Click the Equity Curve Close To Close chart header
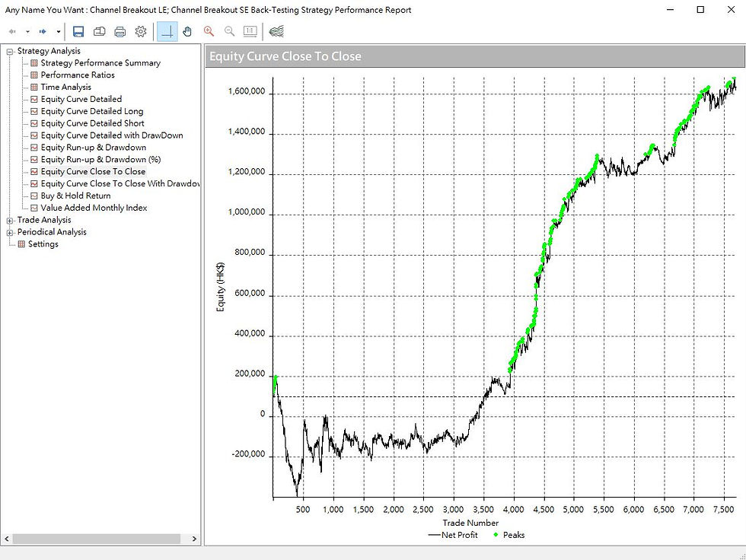The image size is (746, 560). 475,56
